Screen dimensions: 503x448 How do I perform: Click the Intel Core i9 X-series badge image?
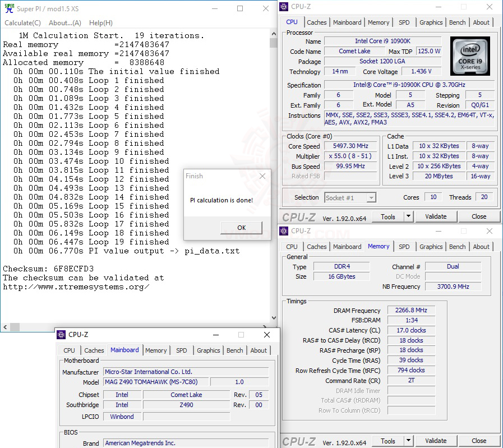[471, 56]
